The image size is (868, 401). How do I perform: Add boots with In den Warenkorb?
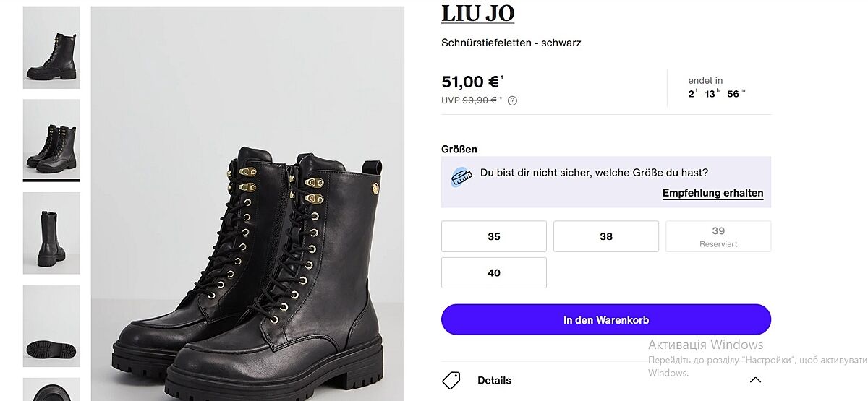click(606, 319)
